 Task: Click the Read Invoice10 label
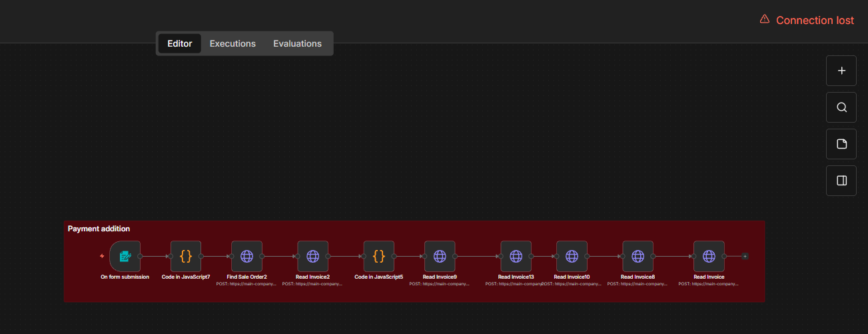(572, 277)
